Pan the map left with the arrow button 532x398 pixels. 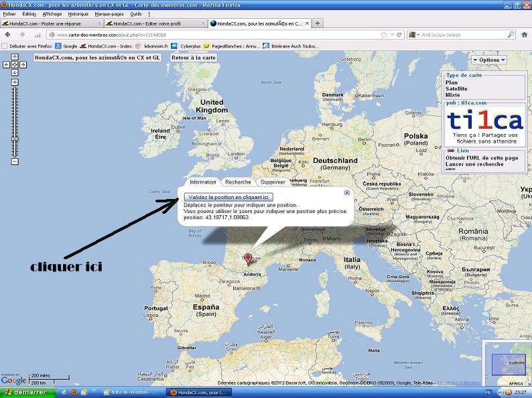(7, 64)
